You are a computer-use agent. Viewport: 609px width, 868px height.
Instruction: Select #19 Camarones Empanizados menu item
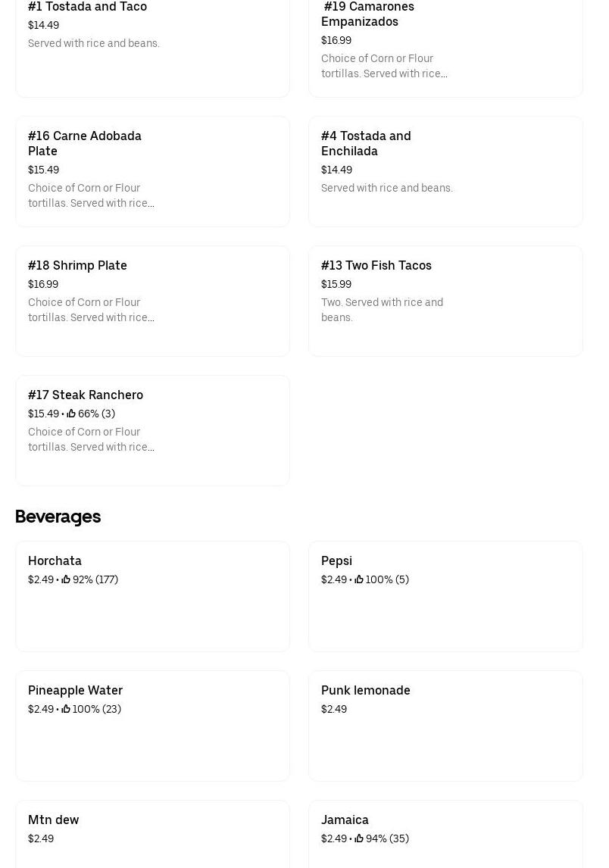point(445,45)
